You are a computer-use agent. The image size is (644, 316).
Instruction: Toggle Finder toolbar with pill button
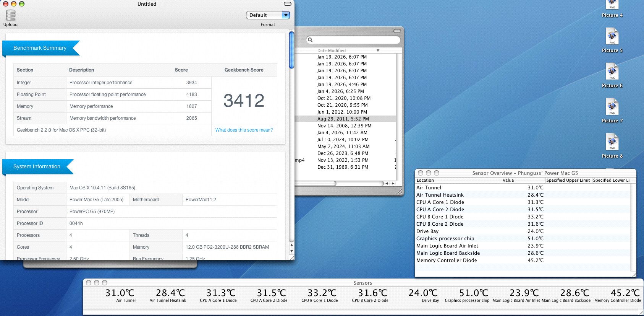point(397,31)
